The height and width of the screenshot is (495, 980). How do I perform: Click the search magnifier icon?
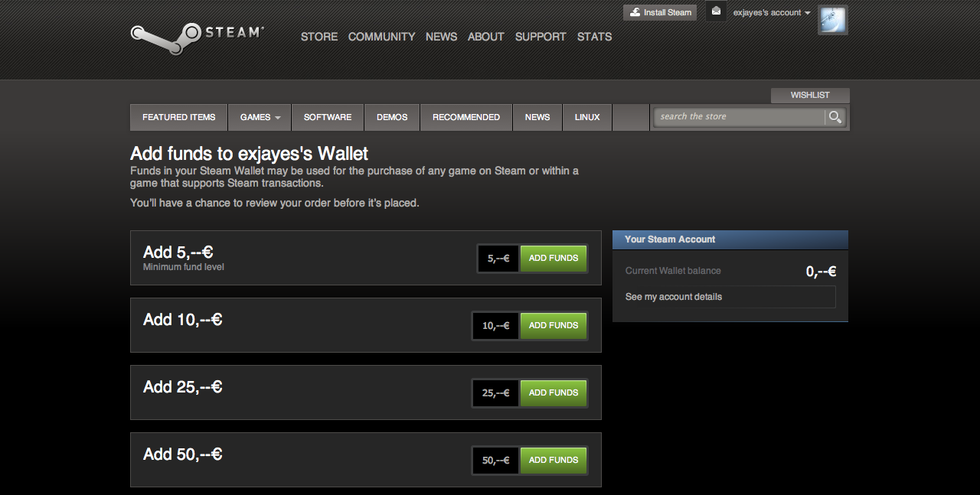pyautogui.click(x=835, y=117)
